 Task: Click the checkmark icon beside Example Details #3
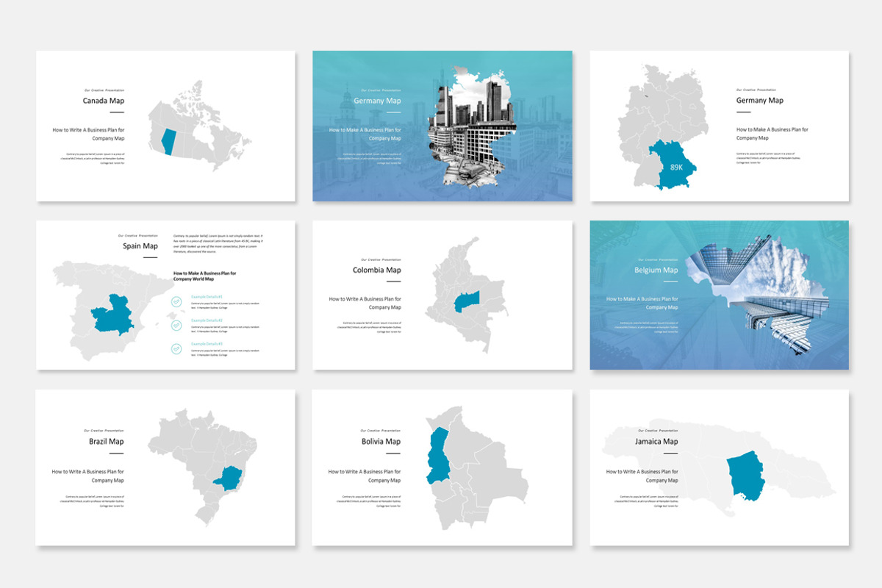176,348
